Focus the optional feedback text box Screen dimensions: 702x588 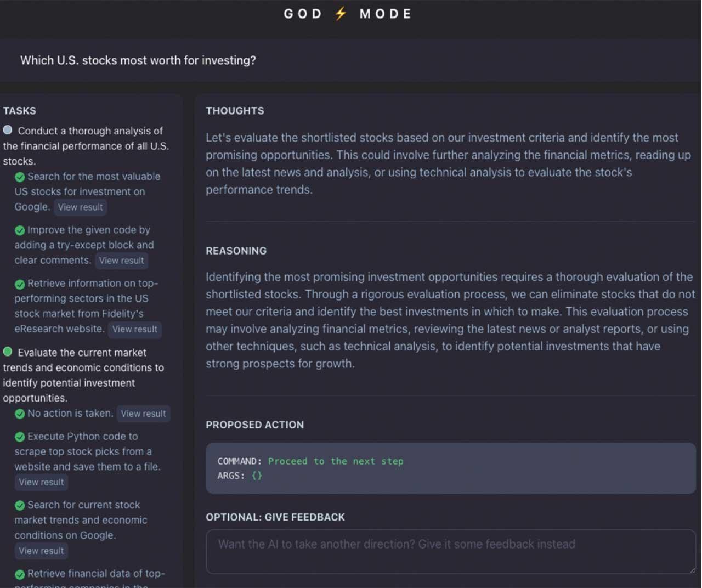pyautogui.click(x=450, y=551)
